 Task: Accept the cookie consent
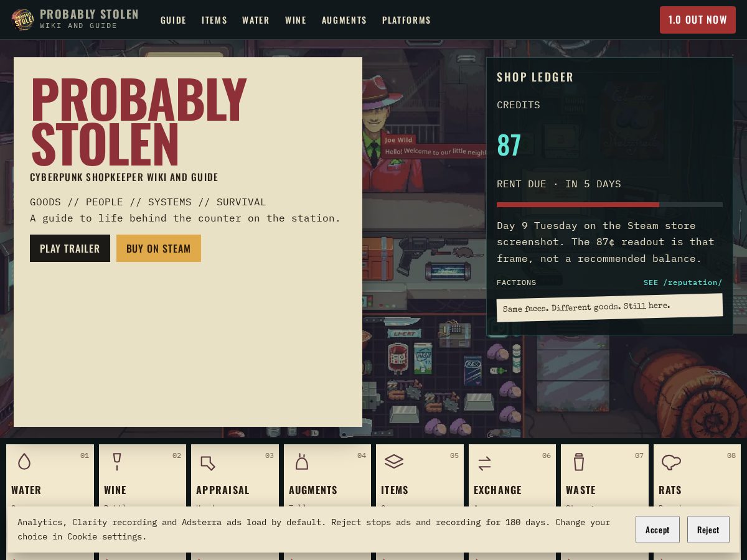pos(657,530)
